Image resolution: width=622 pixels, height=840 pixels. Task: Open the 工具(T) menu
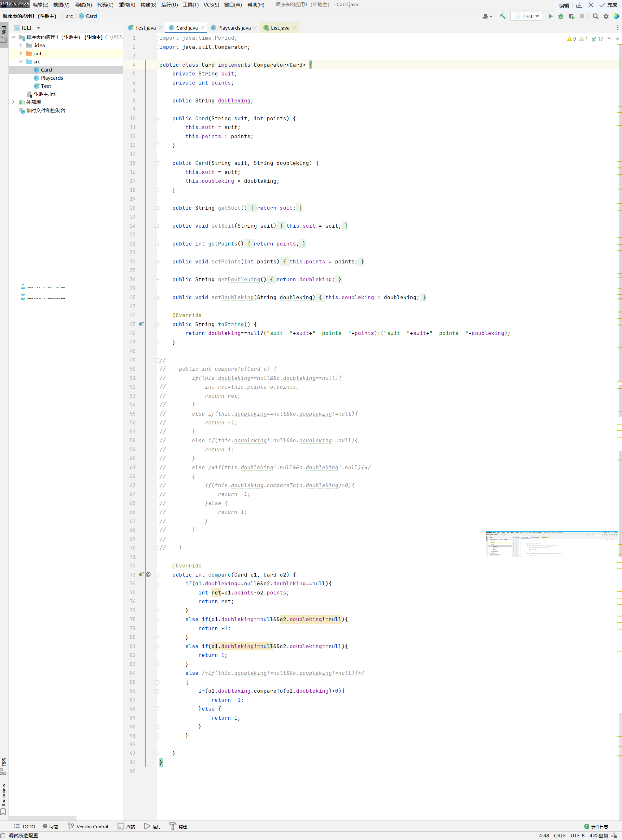[x=191, y=5]
